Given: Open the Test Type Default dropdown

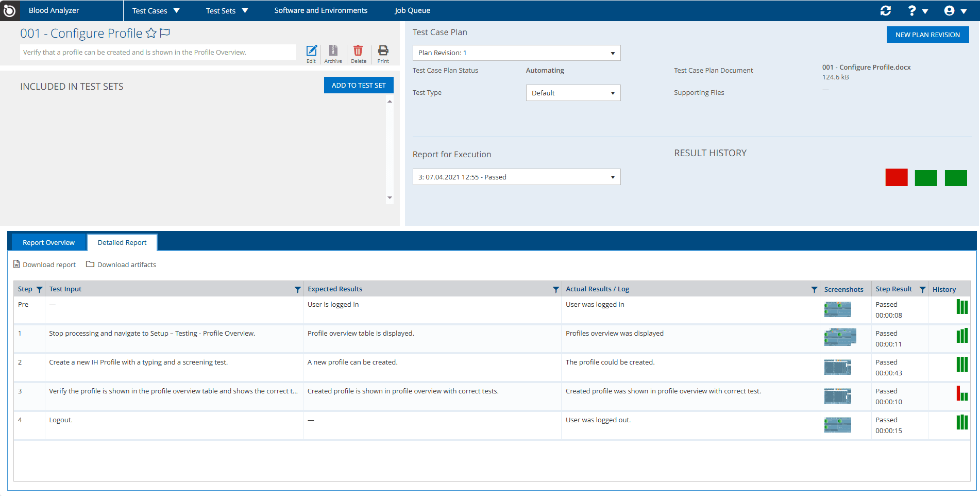Looking at the screenshot, I should [573, 93].
